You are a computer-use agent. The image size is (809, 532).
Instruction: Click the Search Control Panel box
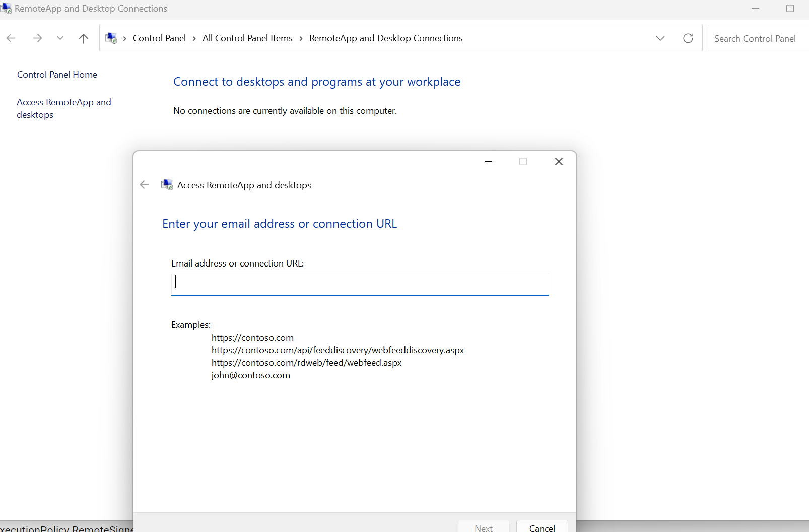pos(756,39)
